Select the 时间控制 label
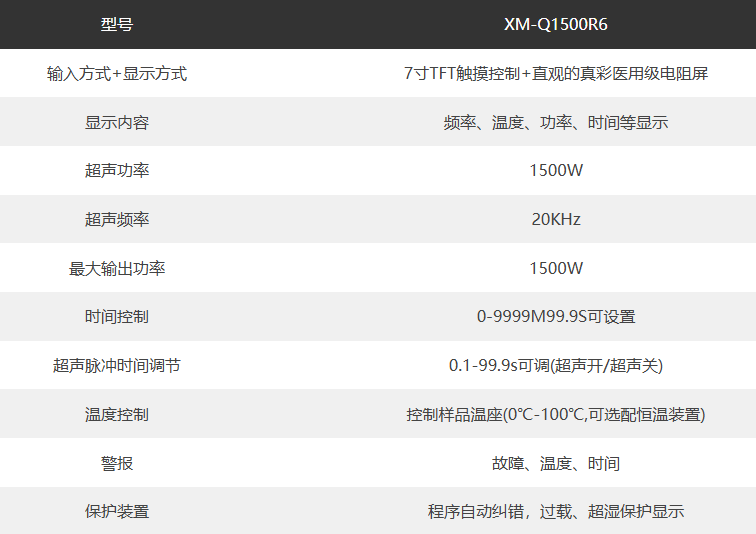The width and height of the screenshot is (756, 534). pos(117,317)
